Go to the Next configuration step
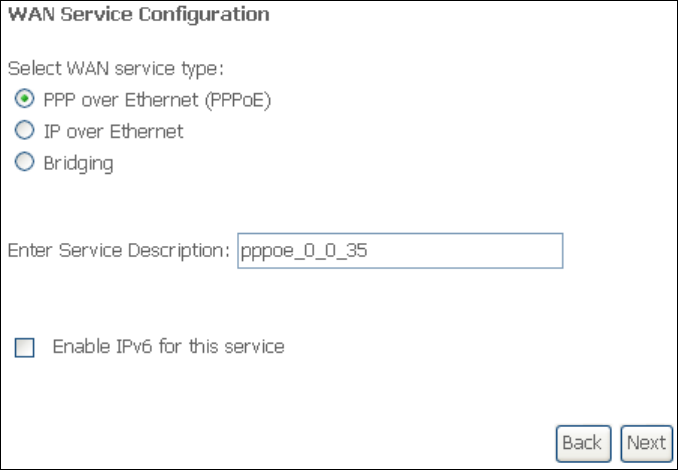The image size is (678, 470). (x=646, y=443)
